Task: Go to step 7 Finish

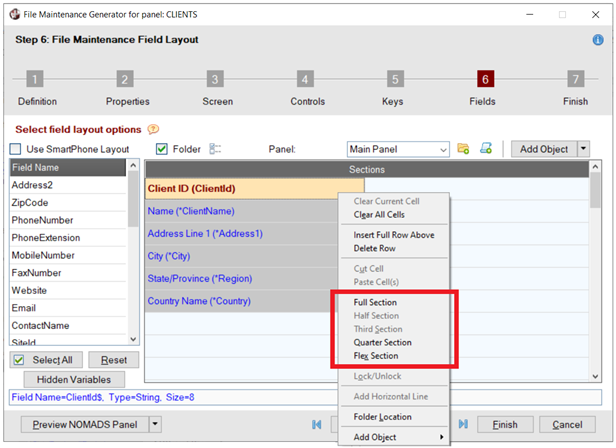Action: [575, 80]
